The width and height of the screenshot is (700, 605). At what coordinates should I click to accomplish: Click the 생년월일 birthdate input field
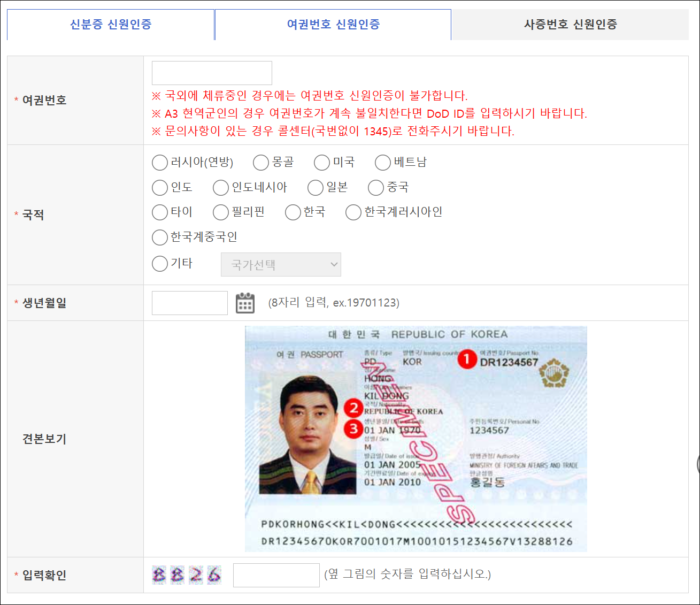click(x=190, y=303)
